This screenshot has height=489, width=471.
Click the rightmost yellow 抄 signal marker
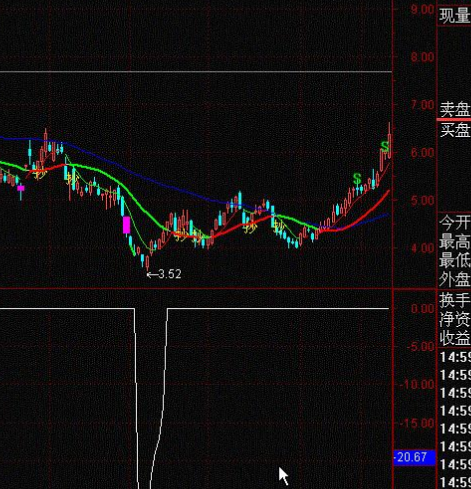(278, 227)
